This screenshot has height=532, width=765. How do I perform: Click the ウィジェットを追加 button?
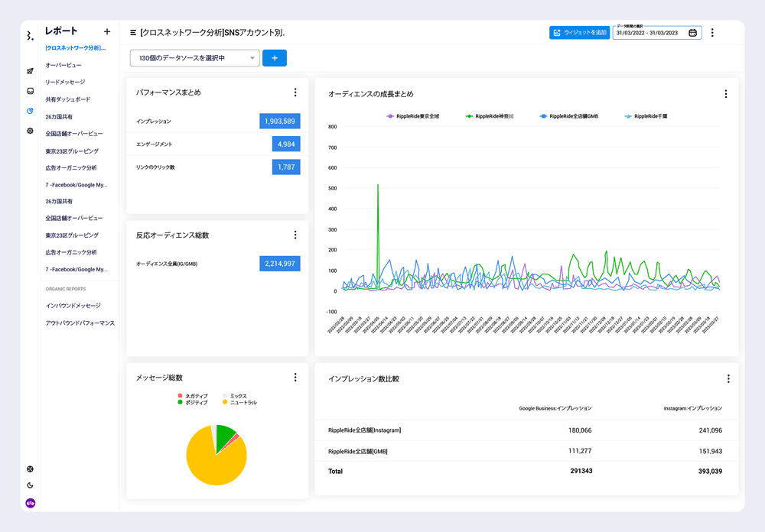[579, 33]
